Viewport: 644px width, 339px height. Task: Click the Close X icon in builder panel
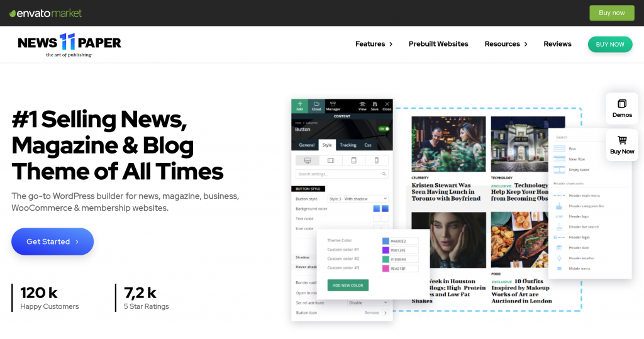coord(387,104)
